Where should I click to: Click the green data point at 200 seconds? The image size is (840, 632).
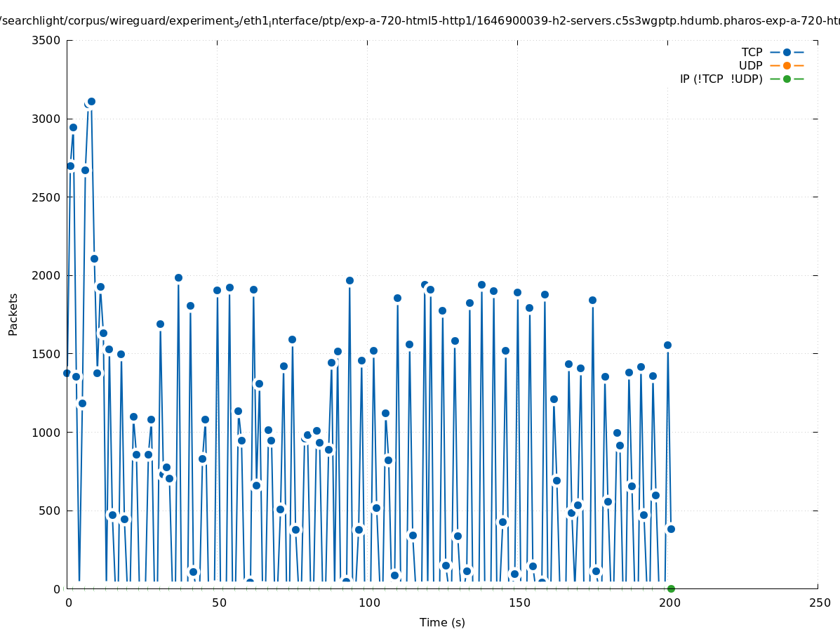[671, 588]
